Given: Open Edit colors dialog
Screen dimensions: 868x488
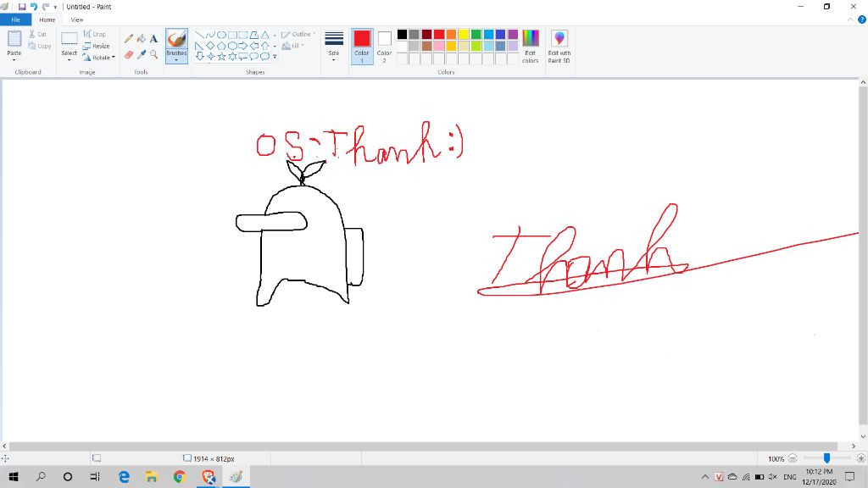Looking at the screenshot, I should click(x=531, y=47).
